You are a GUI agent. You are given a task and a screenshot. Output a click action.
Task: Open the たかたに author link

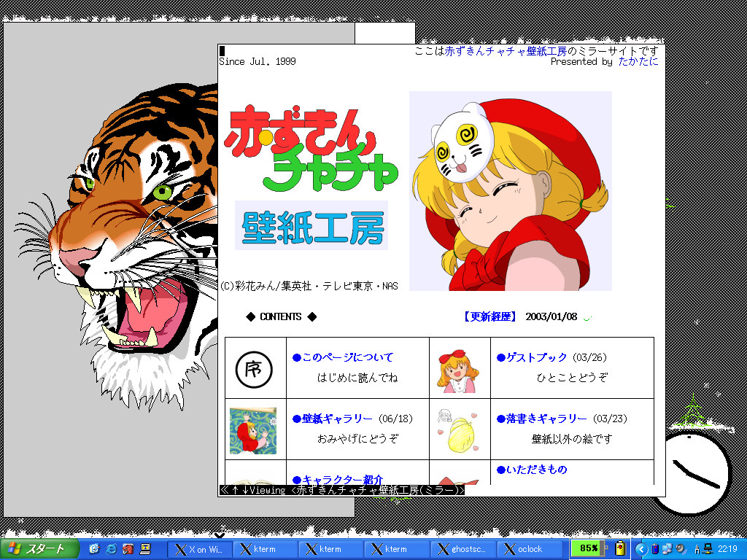638,61
